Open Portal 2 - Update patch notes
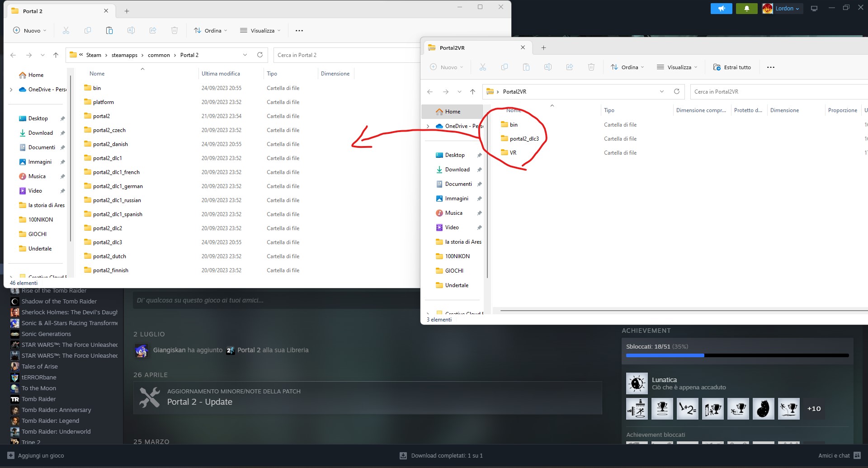The width and height of the screenshot is (868, 468). (368, 397)
